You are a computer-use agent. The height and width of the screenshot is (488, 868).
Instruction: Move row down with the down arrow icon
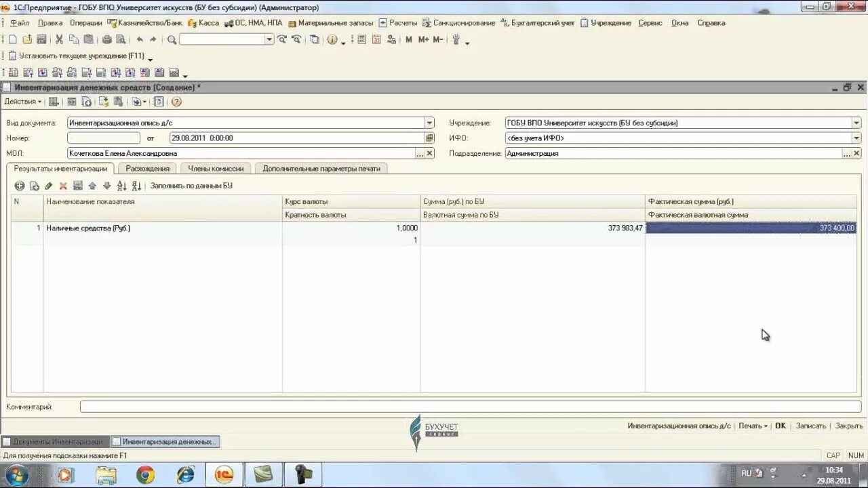click(x=106, y=186)
